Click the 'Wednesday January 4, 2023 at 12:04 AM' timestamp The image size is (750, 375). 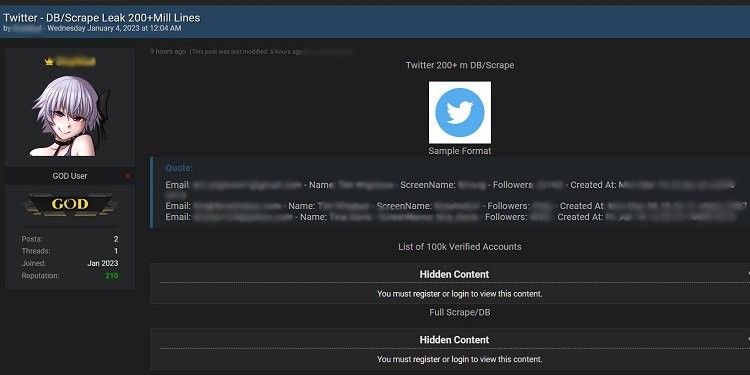pos(114,29)
